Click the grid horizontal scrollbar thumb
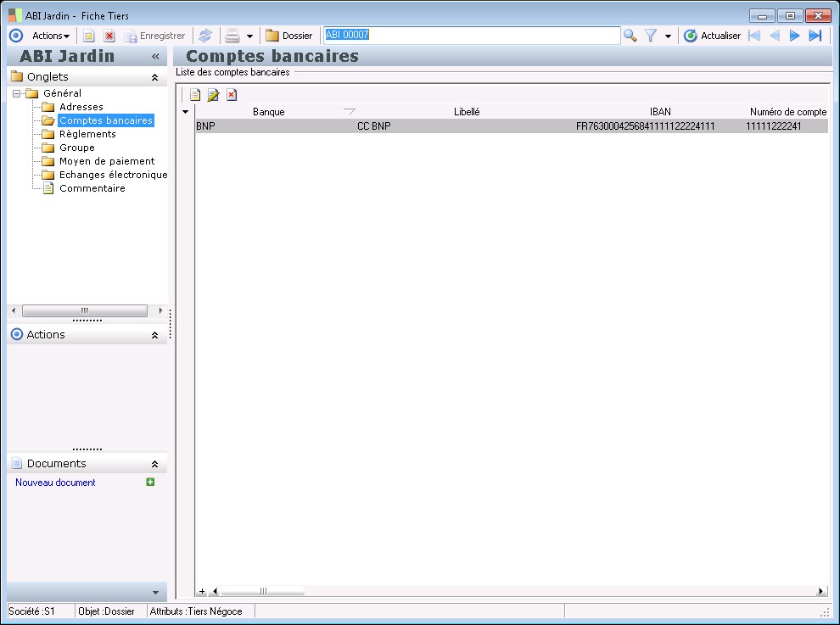Image resolution: width=840 pixels, height=625 pixels. (262, 591)
